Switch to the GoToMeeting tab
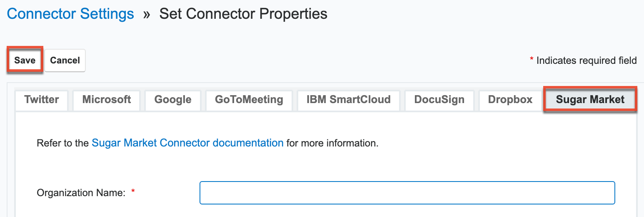The image size is (644, 217). click(249, 100)
